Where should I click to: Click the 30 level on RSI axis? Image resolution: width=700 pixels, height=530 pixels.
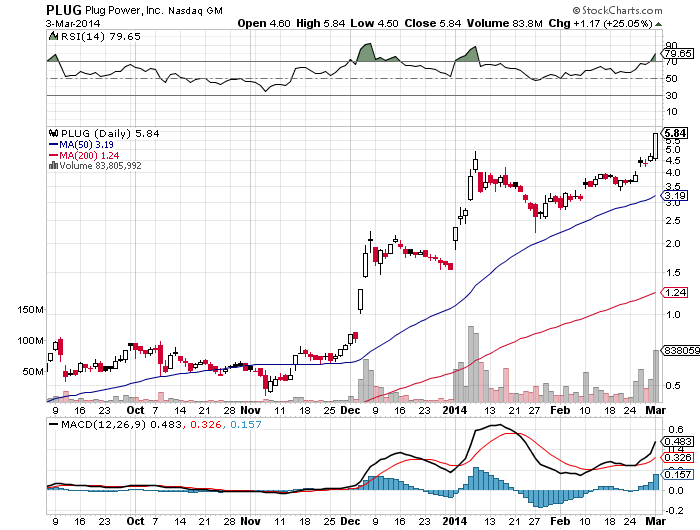click(671, 96)
